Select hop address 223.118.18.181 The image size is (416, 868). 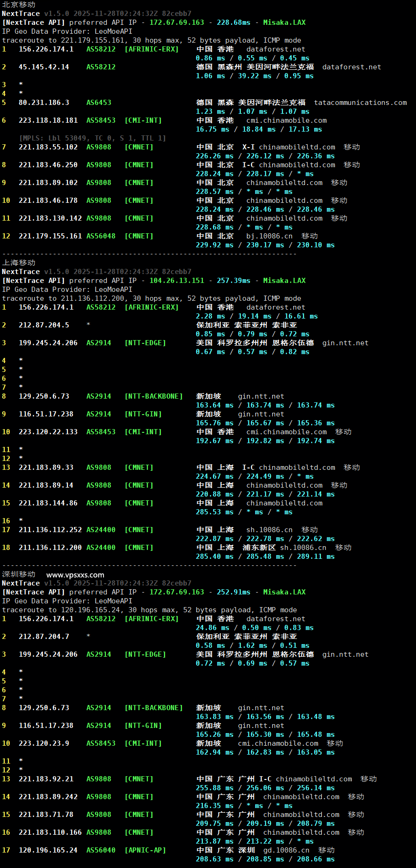coord(48,120)
